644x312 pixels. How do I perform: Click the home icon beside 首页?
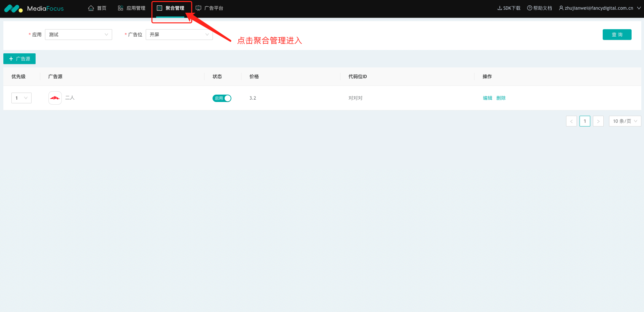(91, 8)
